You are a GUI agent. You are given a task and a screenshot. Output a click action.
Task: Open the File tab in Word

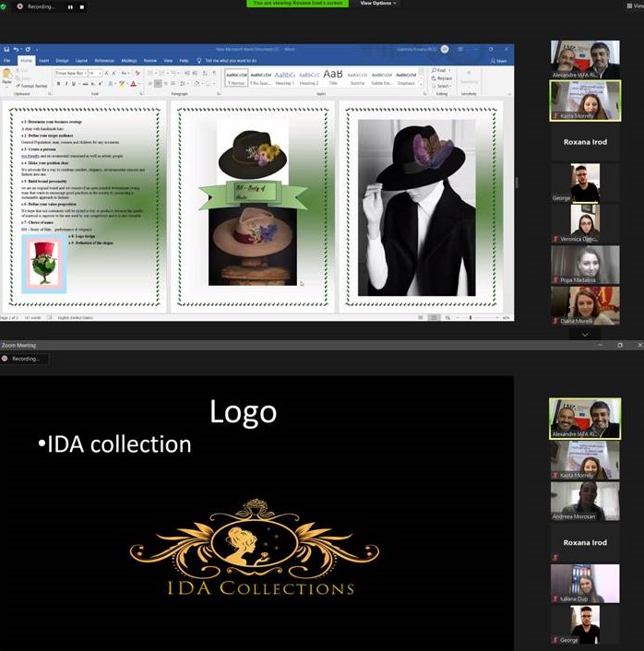pyautogui.click(x=7, y=61)
